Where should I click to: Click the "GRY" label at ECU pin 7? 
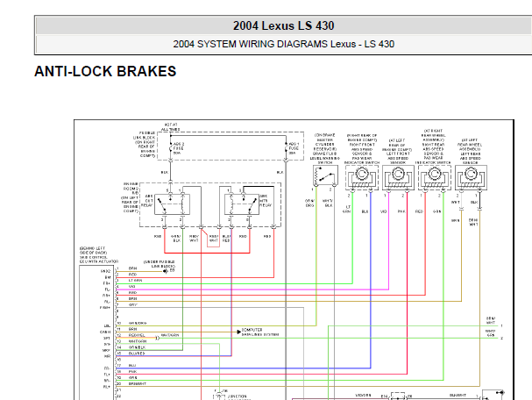132,305
